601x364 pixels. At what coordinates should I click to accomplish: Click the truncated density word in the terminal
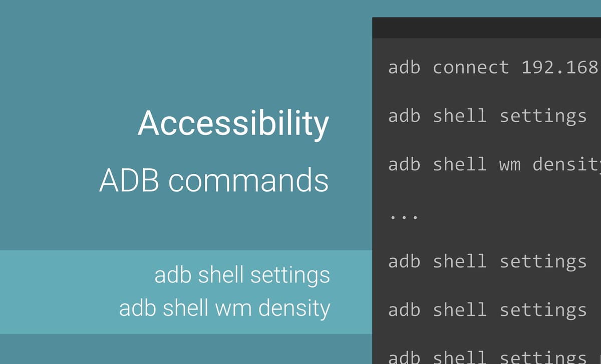[566, 165]
